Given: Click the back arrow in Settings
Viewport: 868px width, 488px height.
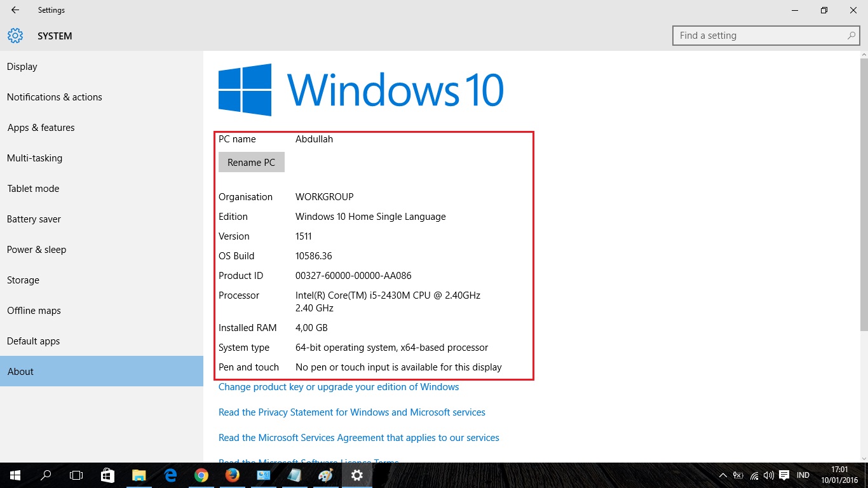Looking at the screenshot, I should coord(15,10).
